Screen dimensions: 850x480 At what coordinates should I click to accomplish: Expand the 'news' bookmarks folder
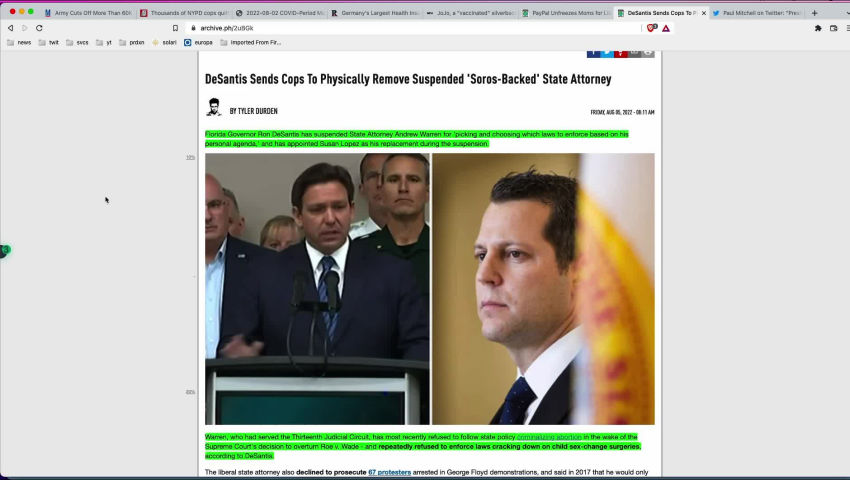(19, 43)
